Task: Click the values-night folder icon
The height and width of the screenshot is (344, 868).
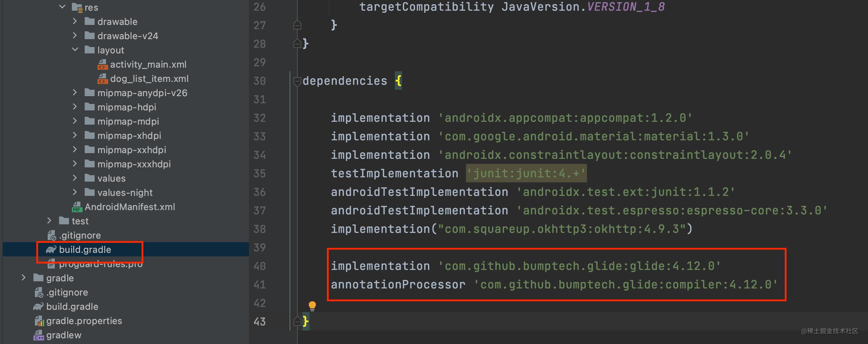Action: [90, 192]
